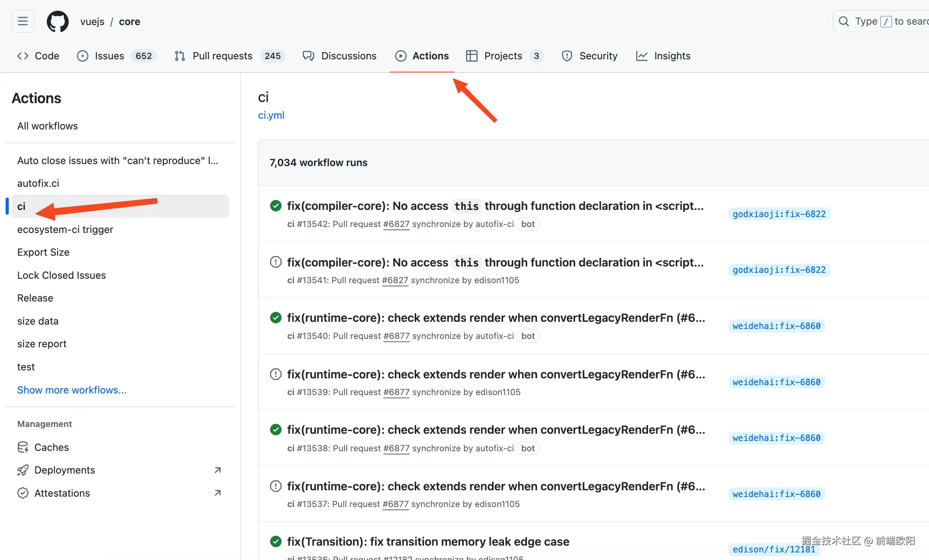Open Attestations external link arrow
The image size is (929, 560).
[x=218, y=493]
